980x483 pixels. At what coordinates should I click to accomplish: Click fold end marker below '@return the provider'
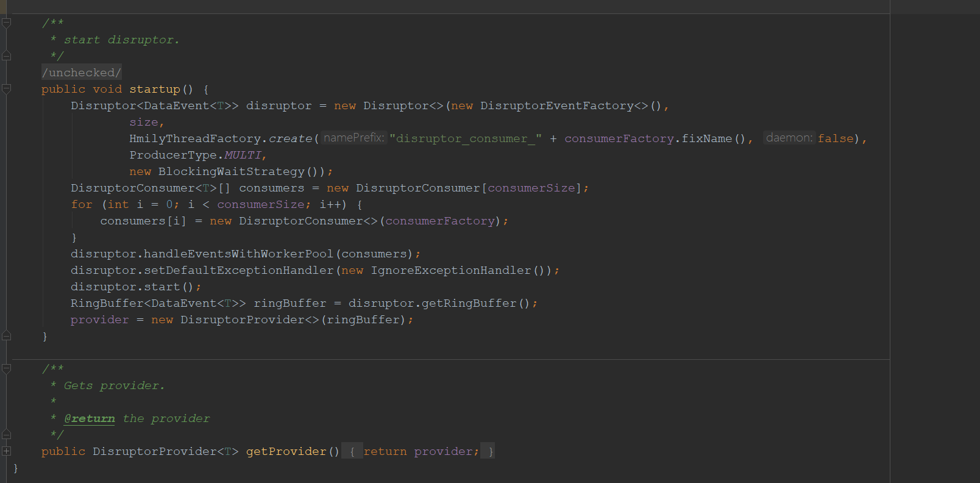pos(6,435)
